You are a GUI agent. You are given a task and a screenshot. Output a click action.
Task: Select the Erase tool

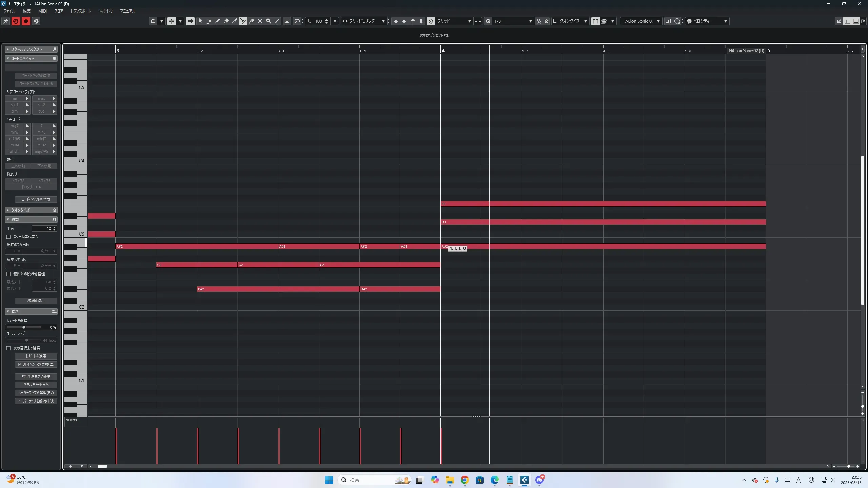click(x=226, y=21)
